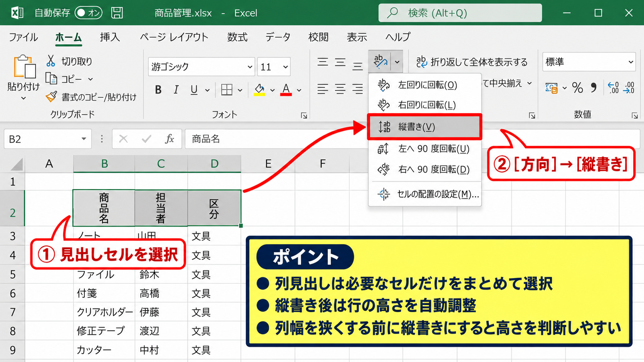
Task: Select 左へ 90 度回転(U) menu item
Action: tap(425, 148)
